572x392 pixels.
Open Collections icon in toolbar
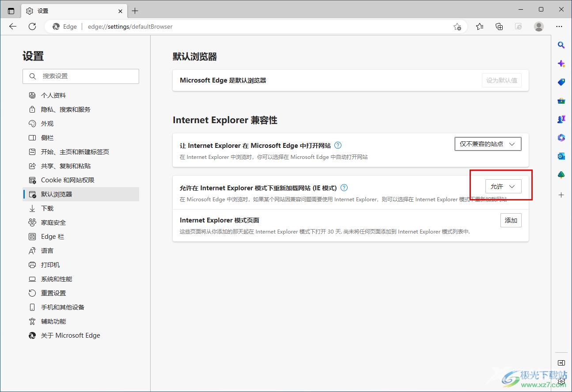499,26
